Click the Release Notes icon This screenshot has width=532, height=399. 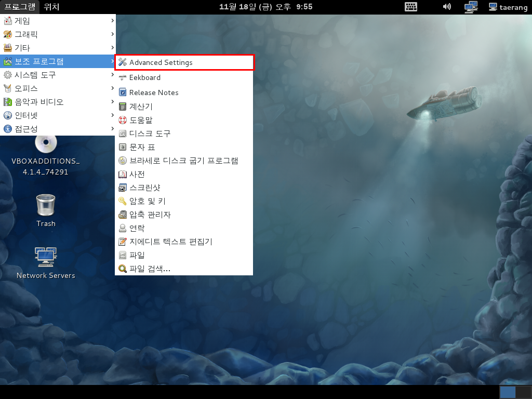[x=123, y=92]
